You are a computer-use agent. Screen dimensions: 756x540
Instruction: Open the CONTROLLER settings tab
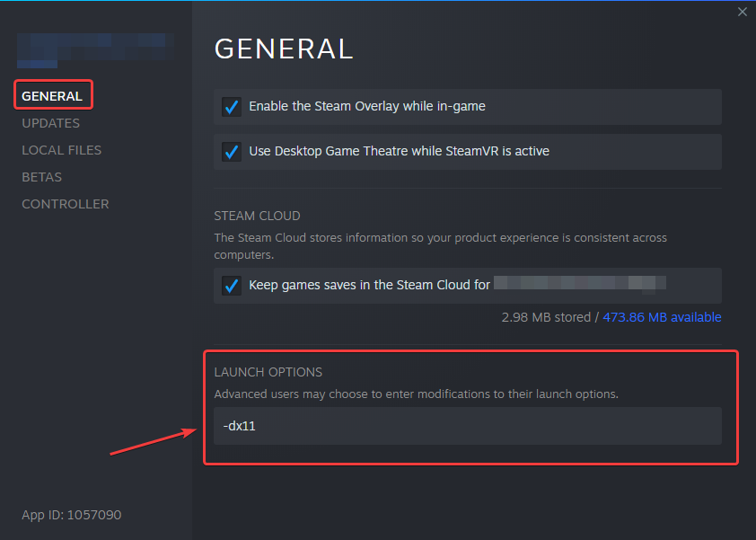click(x=65, y=204)
